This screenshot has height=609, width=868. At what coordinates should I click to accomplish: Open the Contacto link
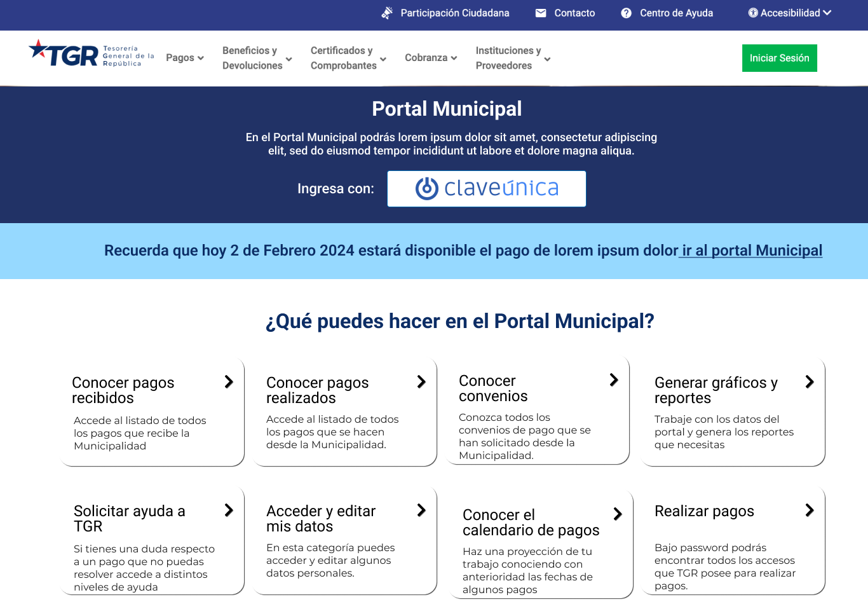(x=574, y=13)
